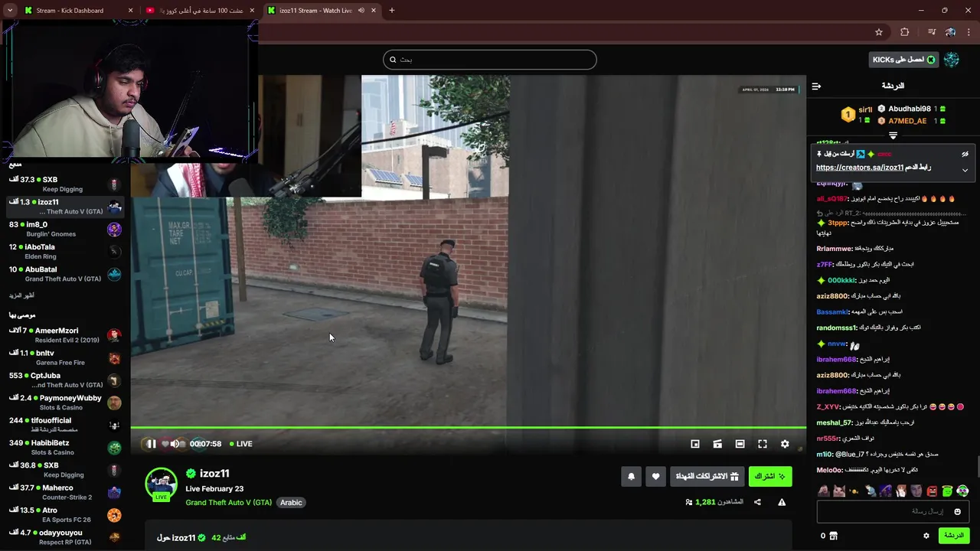Open browser extensions puzzle icon
The image size is (980, 551).
905,32
